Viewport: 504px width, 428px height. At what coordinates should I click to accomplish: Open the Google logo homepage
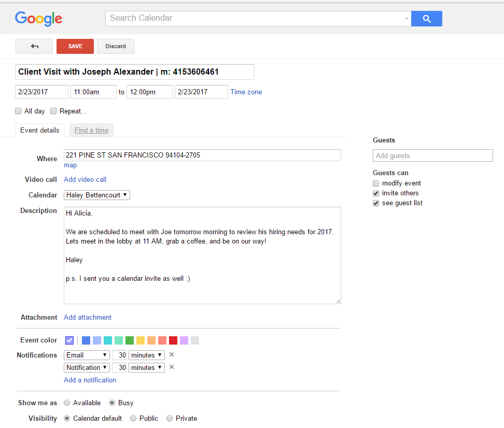click(x=38, y=19)
